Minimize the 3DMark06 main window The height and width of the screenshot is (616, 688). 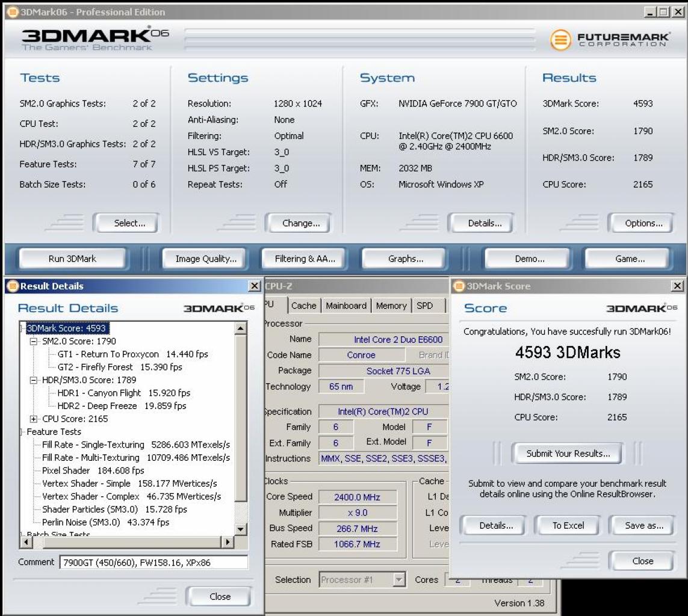(x=650, y=12)
